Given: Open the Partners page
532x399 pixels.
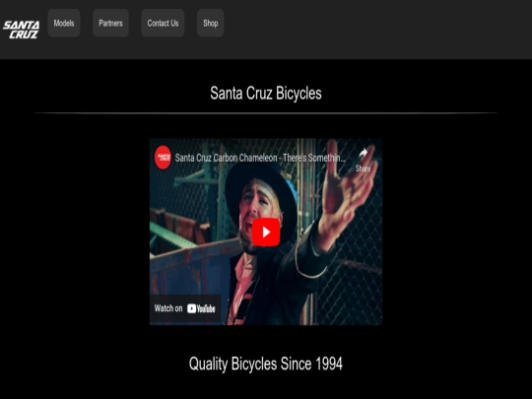Looking at the screenshot, I should 110,23.
